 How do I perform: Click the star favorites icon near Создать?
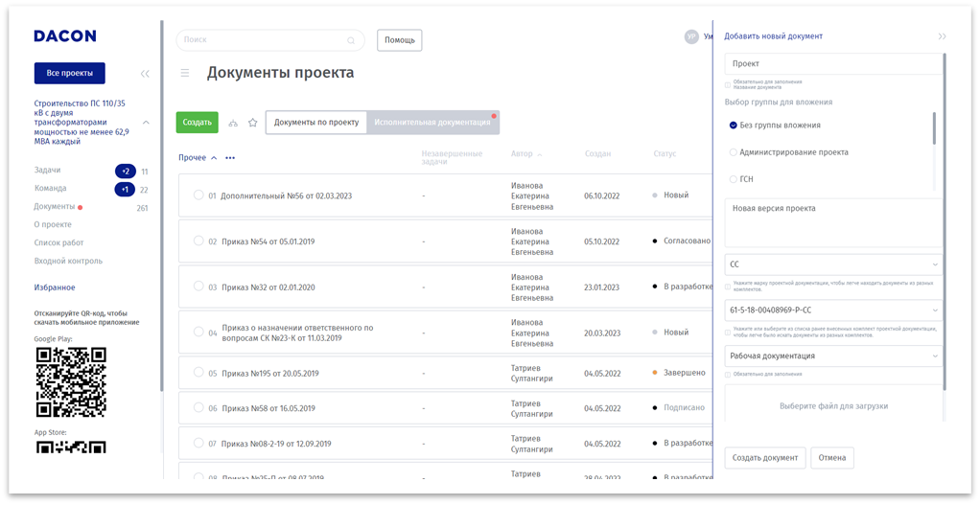pos(253,123)
